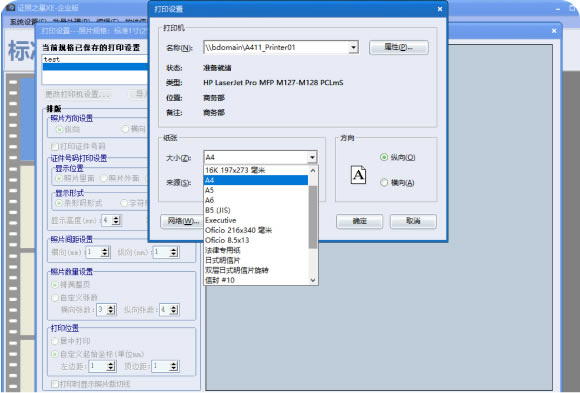The width and height of the screenshot is (580, 393).
Task: Click 左边距 margin stepper
Action: coord(111,366)
